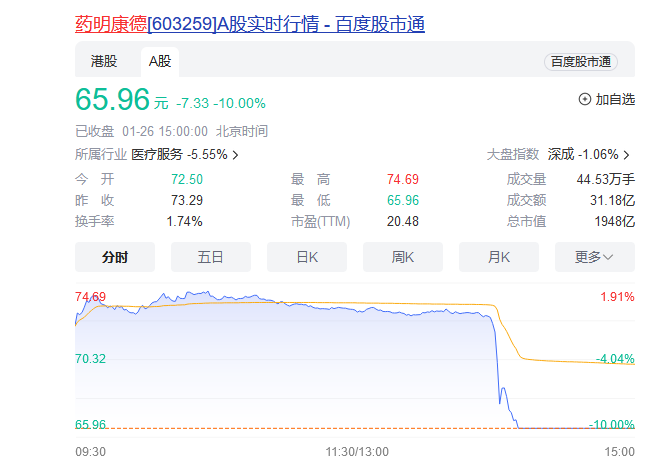The height and width of the screenshot is (459, 652).
Task: Click the 百度股市通 badge button
Action: 581,62
